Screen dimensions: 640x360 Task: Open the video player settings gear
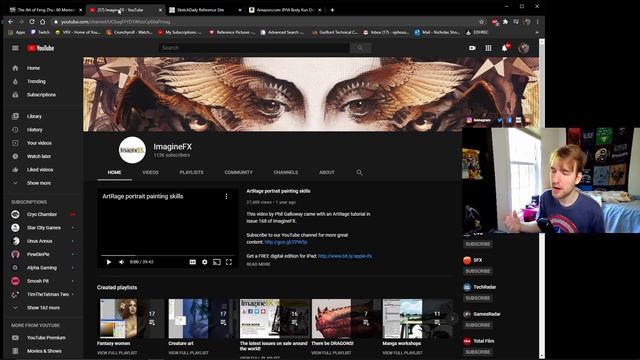click(x=204, y=262)
